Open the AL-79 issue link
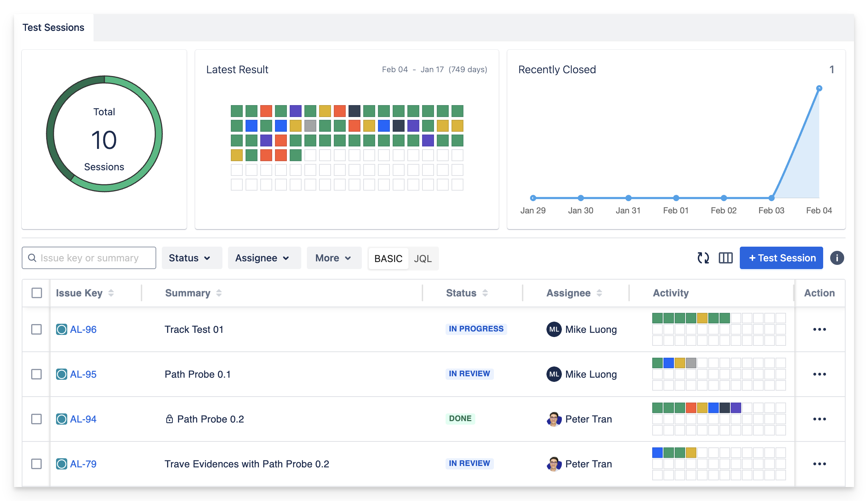The height and width of the screenshot is (501, 868). [x=83, y=464]
